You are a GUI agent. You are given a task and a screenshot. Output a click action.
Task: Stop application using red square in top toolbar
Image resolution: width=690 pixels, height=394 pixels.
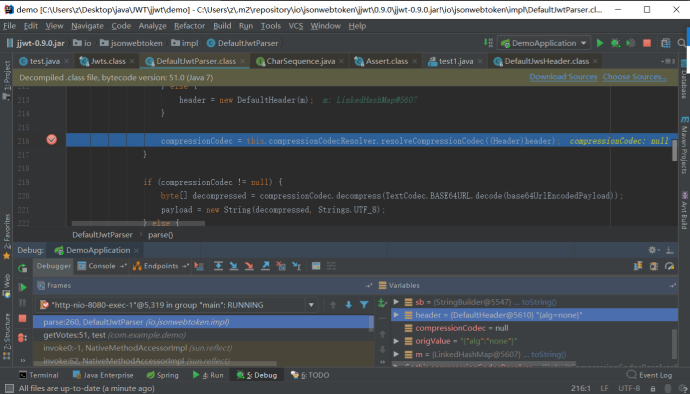[647, 43]
